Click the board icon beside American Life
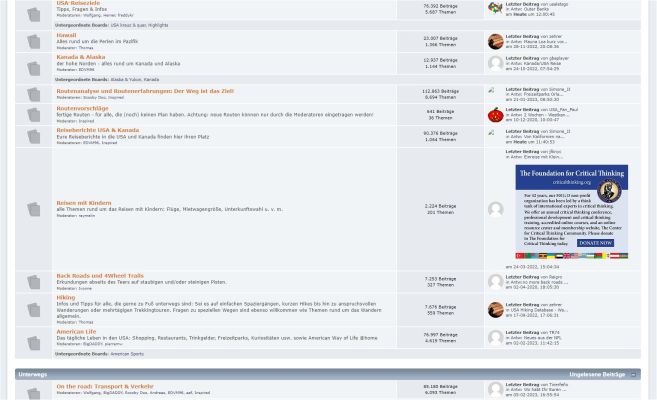This screenshot has height=400, width=657. tap(34, 343)
